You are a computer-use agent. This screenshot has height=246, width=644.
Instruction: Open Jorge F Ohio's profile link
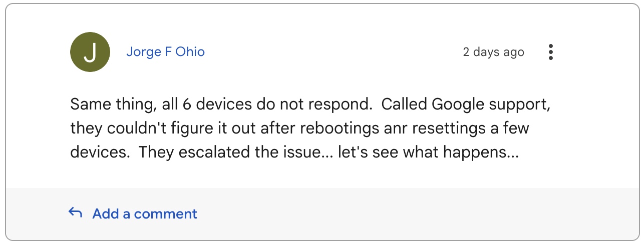coord(165,52)
